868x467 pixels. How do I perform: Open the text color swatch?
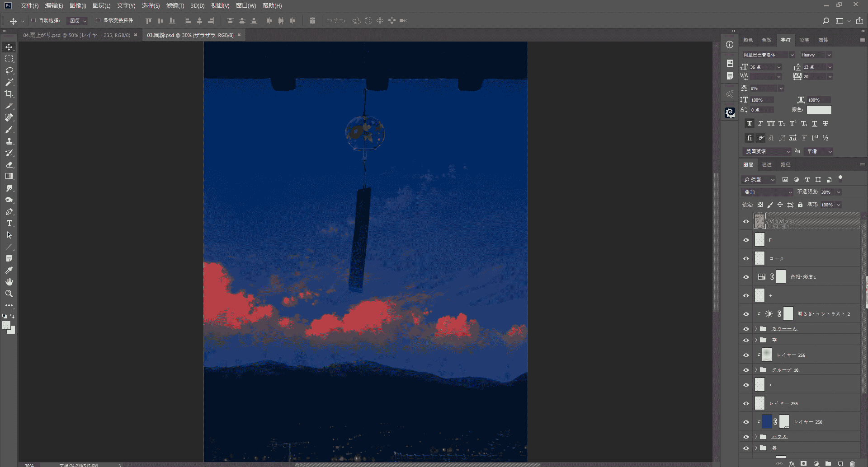[819, 110]
